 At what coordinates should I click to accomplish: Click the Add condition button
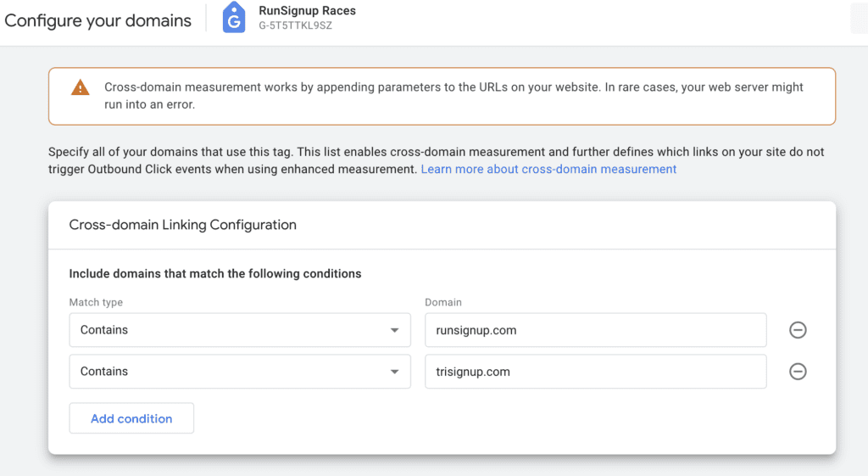click(131, 418)
